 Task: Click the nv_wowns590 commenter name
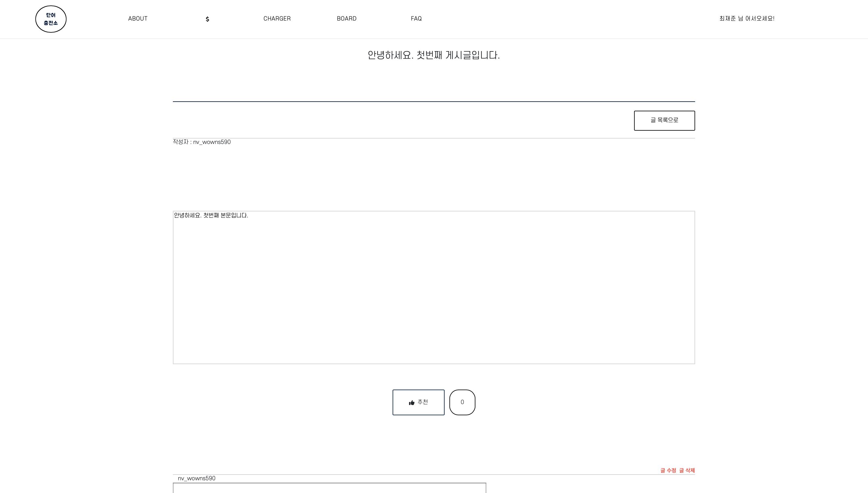[196, 478]
